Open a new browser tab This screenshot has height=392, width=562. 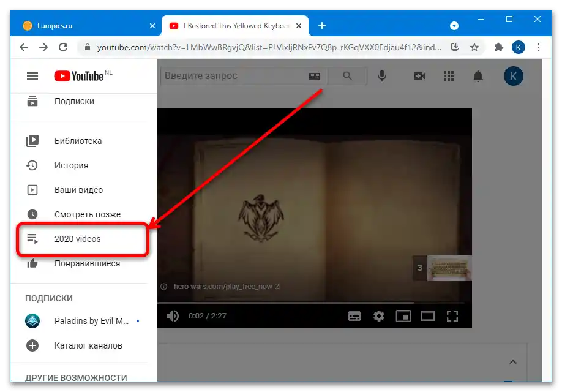click(322, 26)
